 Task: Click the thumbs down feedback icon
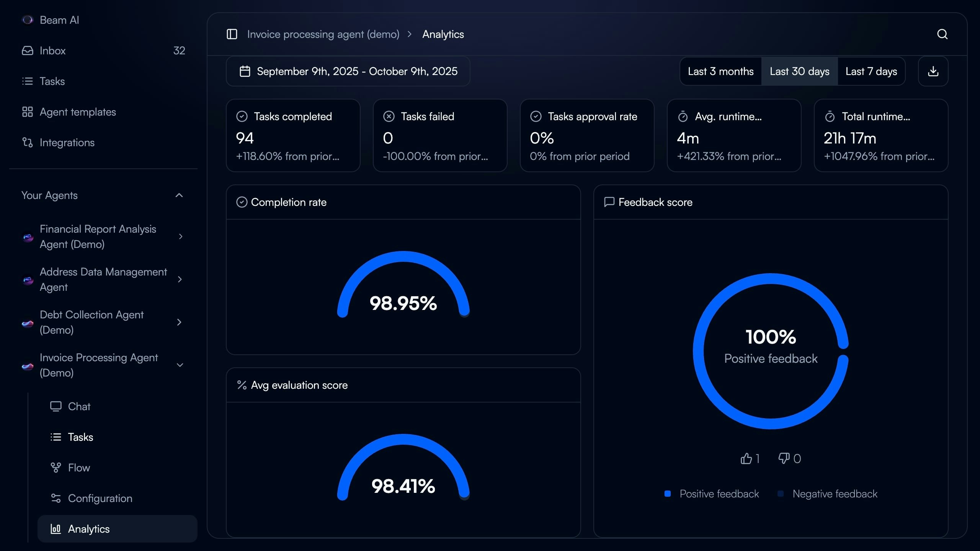pos(784,458)
